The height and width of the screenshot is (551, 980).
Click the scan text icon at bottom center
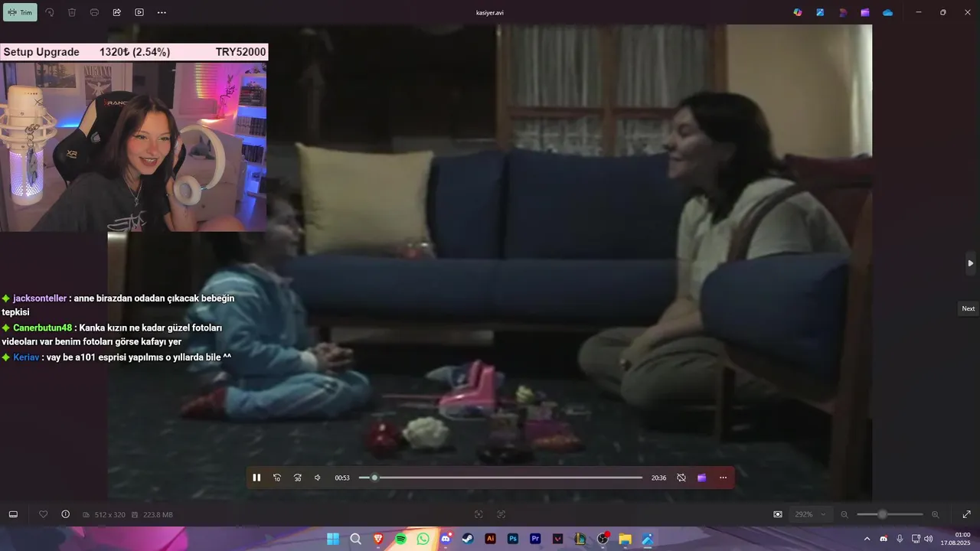[x=501, y=514]
